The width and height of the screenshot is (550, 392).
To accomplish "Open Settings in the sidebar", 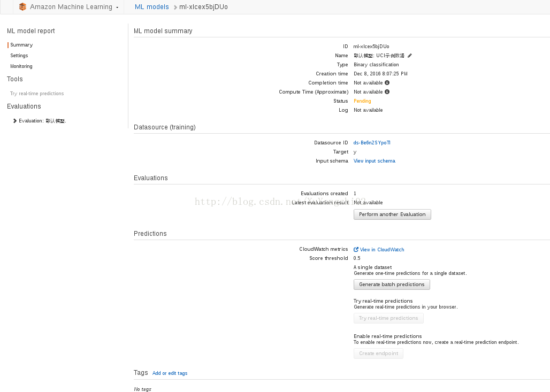I will tap(19, 56).
